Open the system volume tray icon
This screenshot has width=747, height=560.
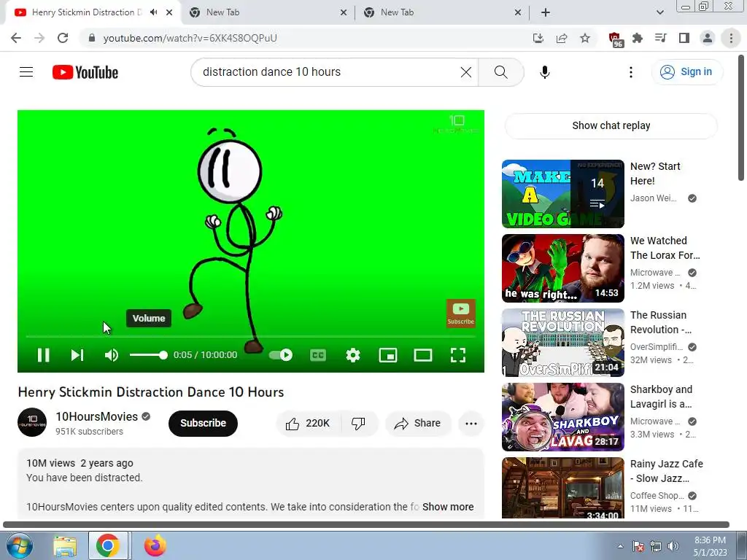[673, 546]
